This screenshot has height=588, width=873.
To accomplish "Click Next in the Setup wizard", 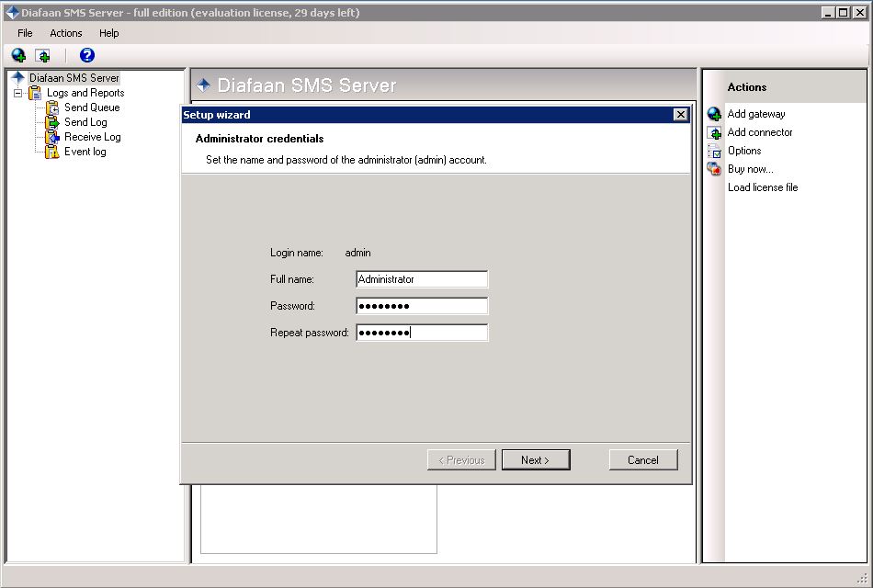I will pyautogui.click(x=536, y=459).
